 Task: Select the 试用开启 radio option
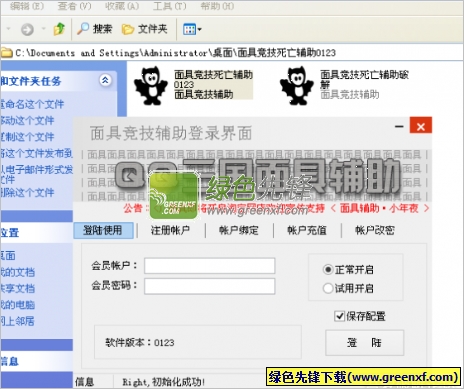[328, 288]
